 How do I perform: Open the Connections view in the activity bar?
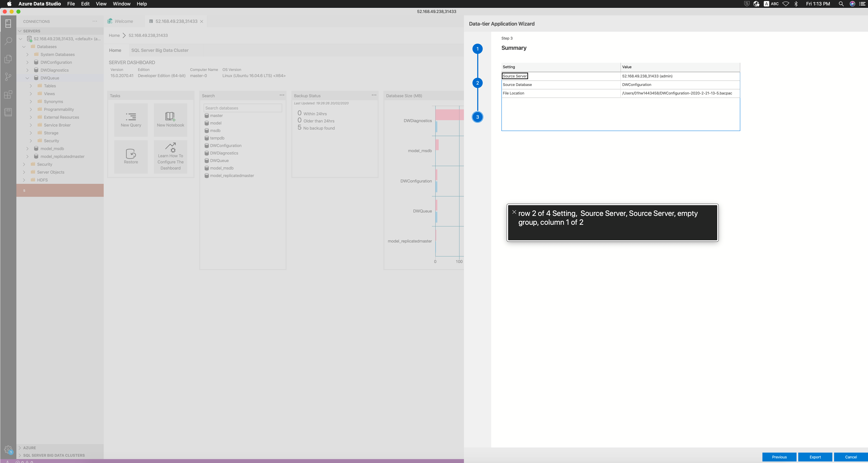point(8,24)
